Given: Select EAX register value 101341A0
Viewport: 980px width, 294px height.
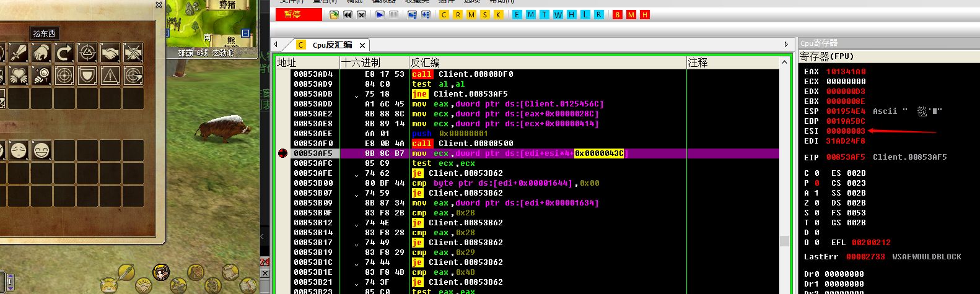Looking at the screenshot, I should click(x=846, y=71).
